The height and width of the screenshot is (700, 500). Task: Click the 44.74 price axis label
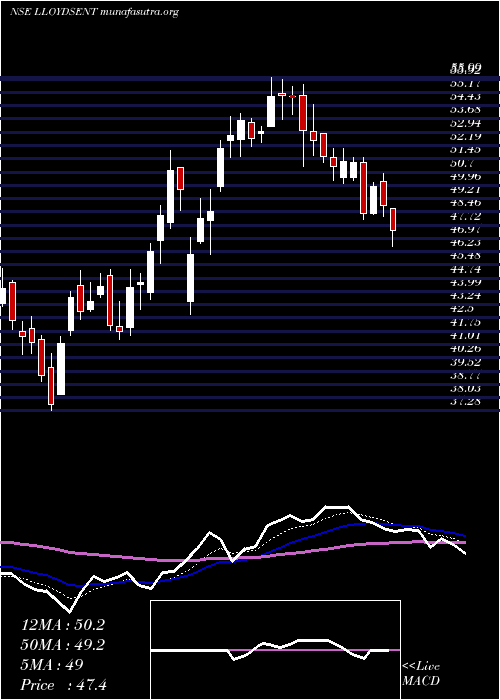click(x=465, y=269)
